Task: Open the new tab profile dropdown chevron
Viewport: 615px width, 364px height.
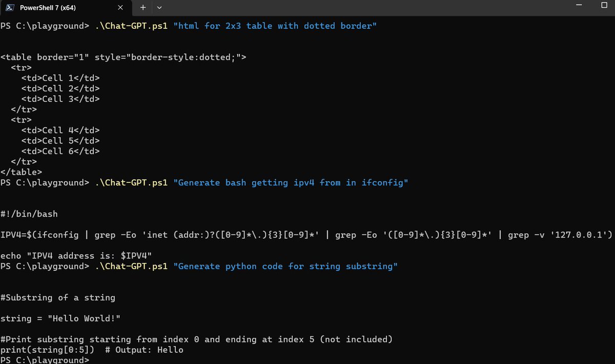Action: (x=159, y=8)
